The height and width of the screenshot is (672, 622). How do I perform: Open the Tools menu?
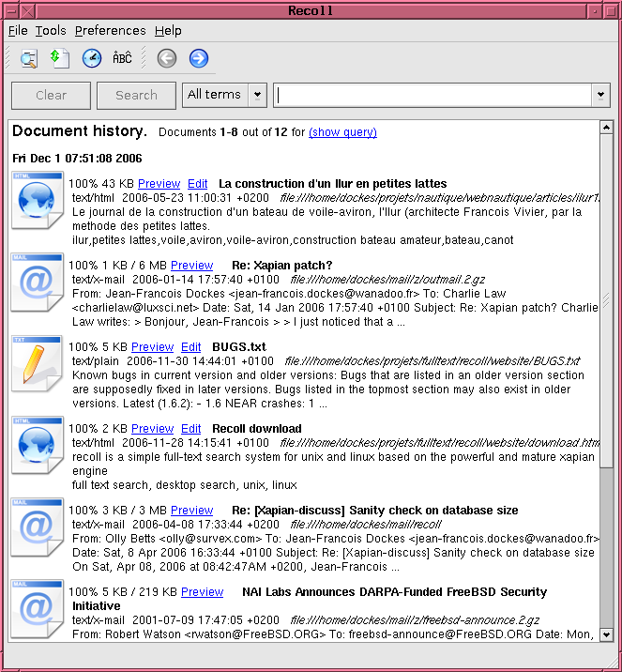point(51,31)
